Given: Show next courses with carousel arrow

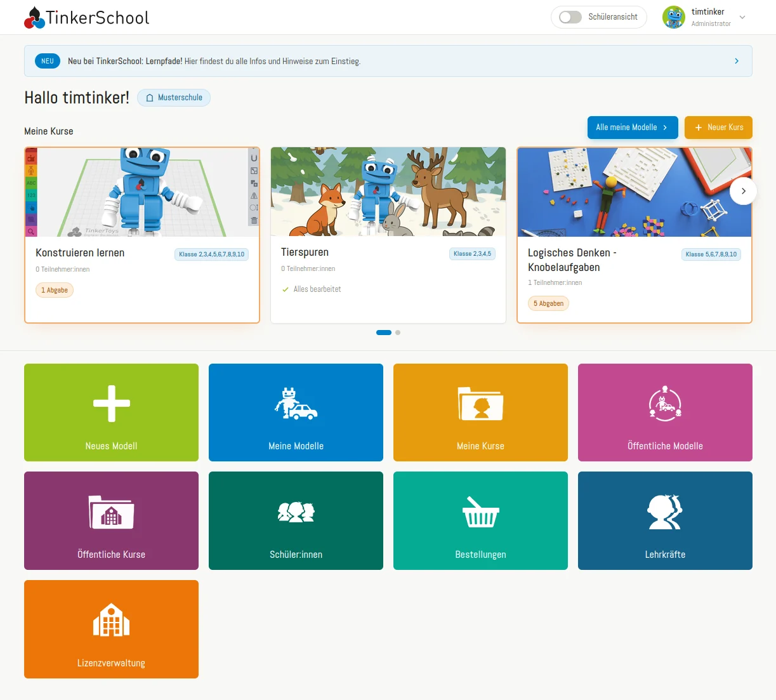Looking at the screenshot, I should [744, 191].
